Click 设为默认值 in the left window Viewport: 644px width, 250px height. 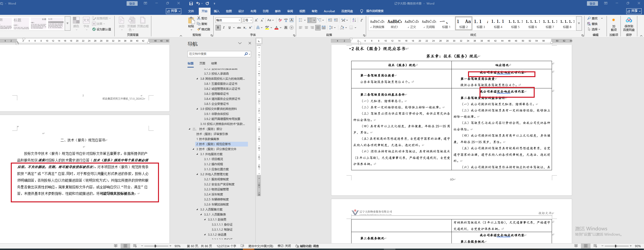point(102,29)
